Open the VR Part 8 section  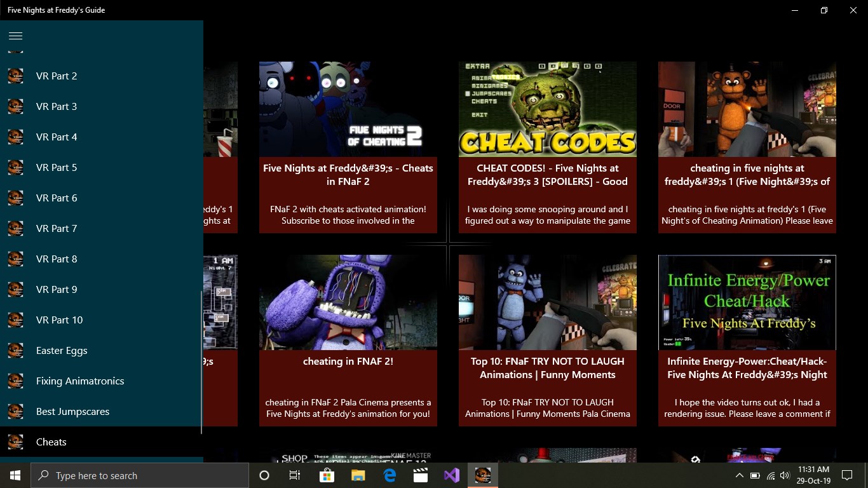pyautogui.click(x=102, y=259)
